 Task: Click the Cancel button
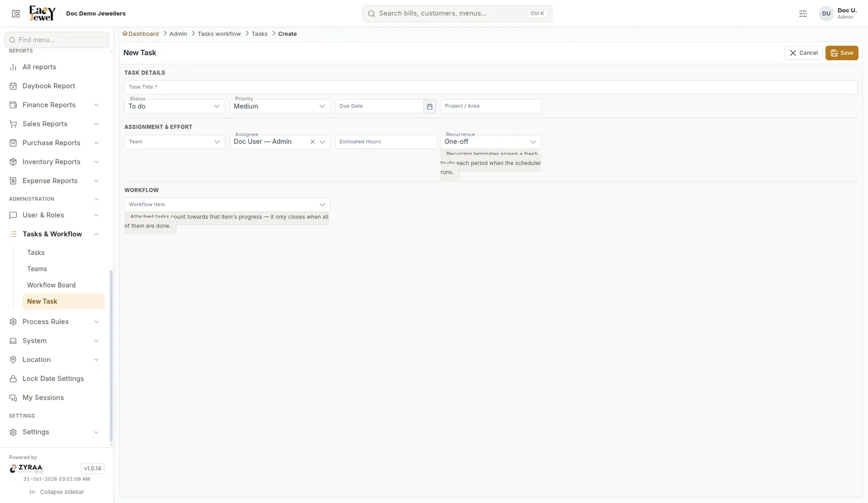pyautogui.click(x=803, y=53)
